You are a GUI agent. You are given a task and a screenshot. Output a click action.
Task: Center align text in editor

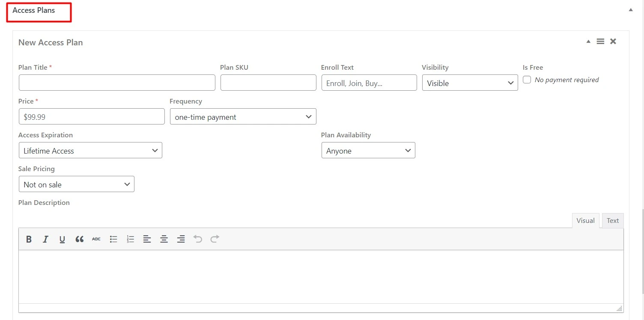tap(164, 239)
